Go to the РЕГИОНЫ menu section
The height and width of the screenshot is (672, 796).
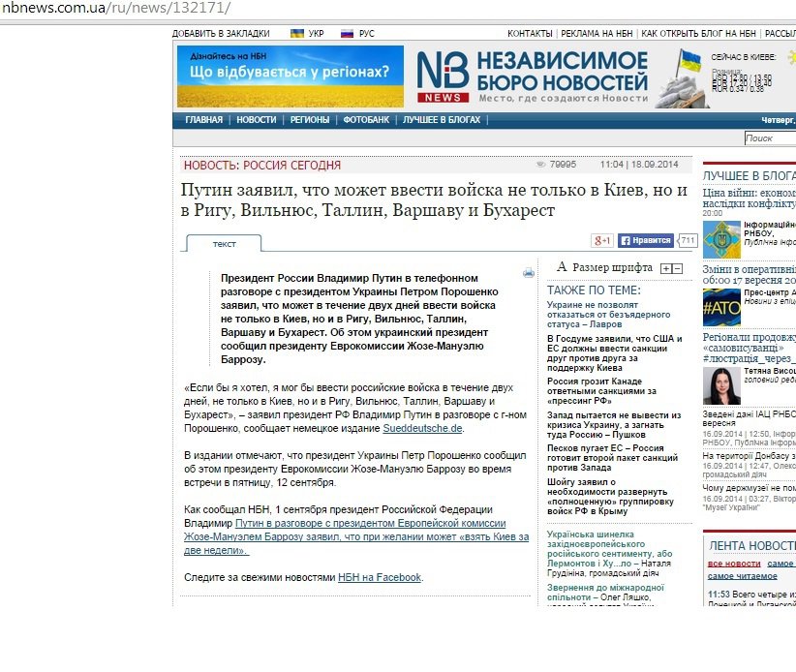309,120
